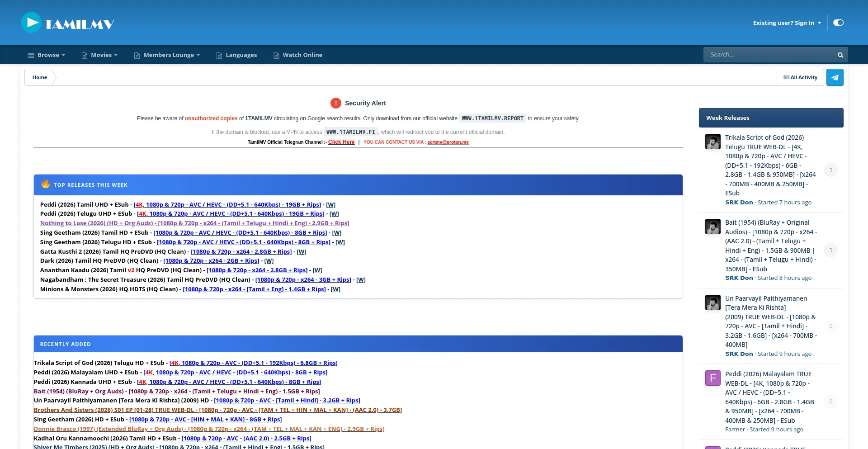868x449 pixels.
Task: Open the Watch Online menu item
Action: pos(298,55)
